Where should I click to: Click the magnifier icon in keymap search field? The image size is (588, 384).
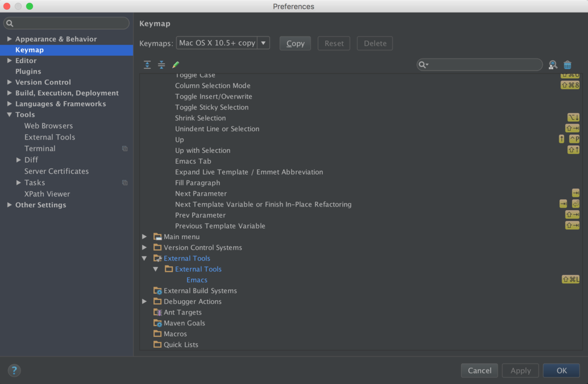(x=423, y=65)
